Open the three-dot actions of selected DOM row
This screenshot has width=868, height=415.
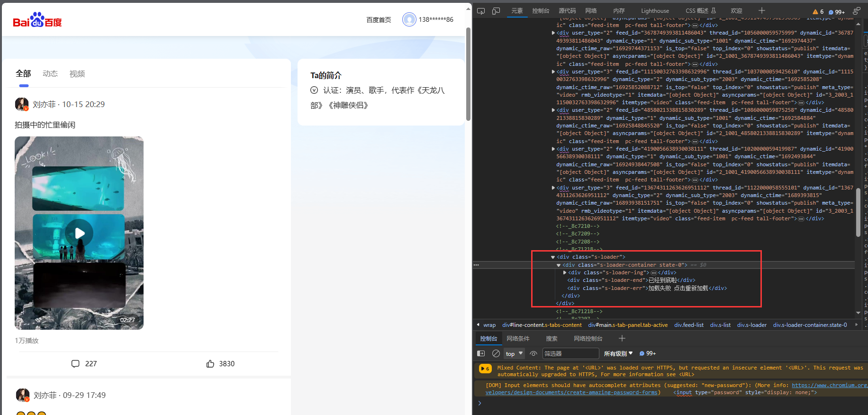coord(476,265)
